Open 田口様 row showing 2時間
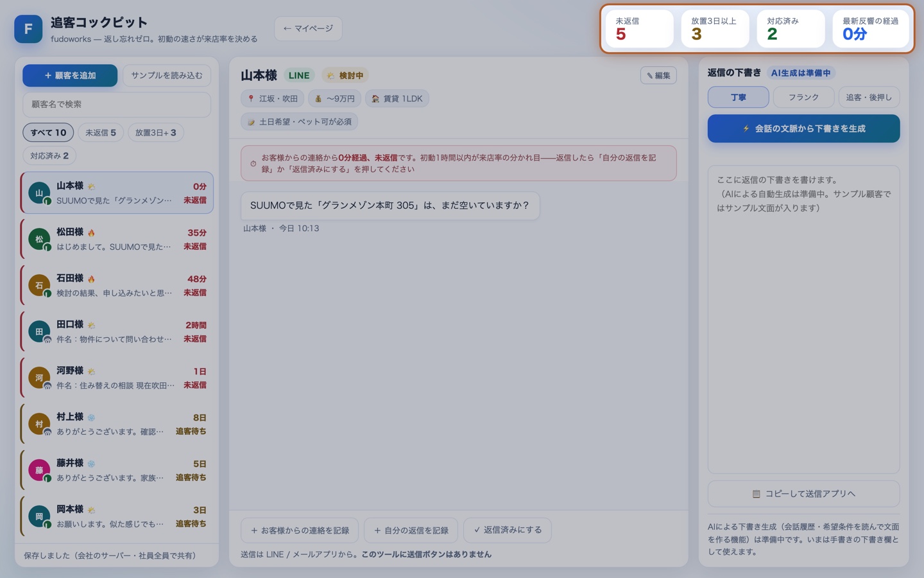The height and width of the screenshot is (578, 924). click(x=117, y=331)
